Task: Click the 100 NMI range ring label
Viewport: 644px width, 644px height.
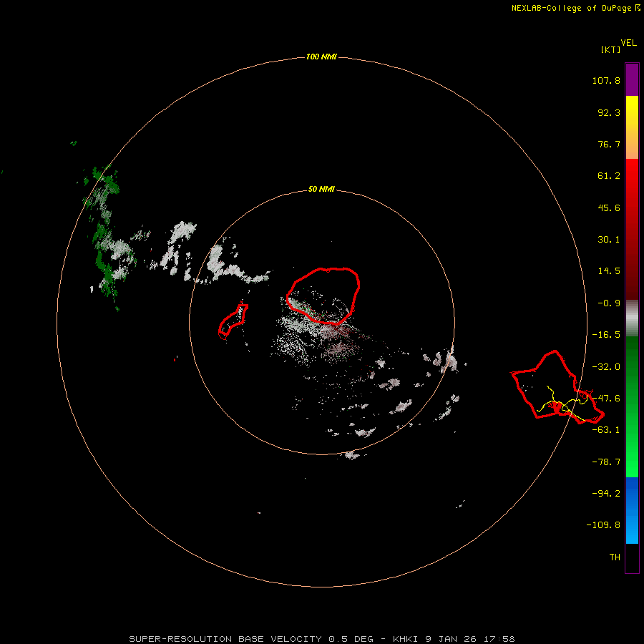Action: click(321, 57)
